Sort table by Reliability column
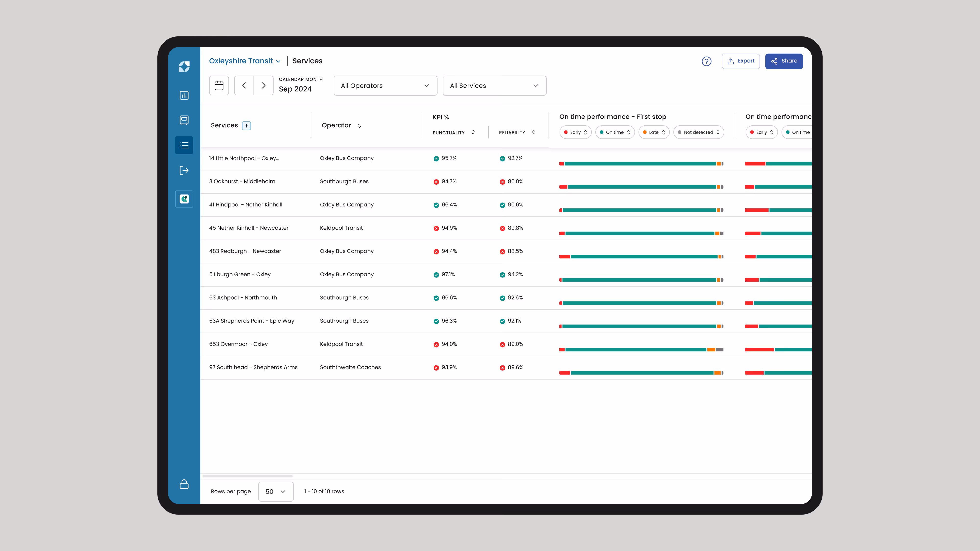This screenshot has width=980, height=551. point(533,132)
